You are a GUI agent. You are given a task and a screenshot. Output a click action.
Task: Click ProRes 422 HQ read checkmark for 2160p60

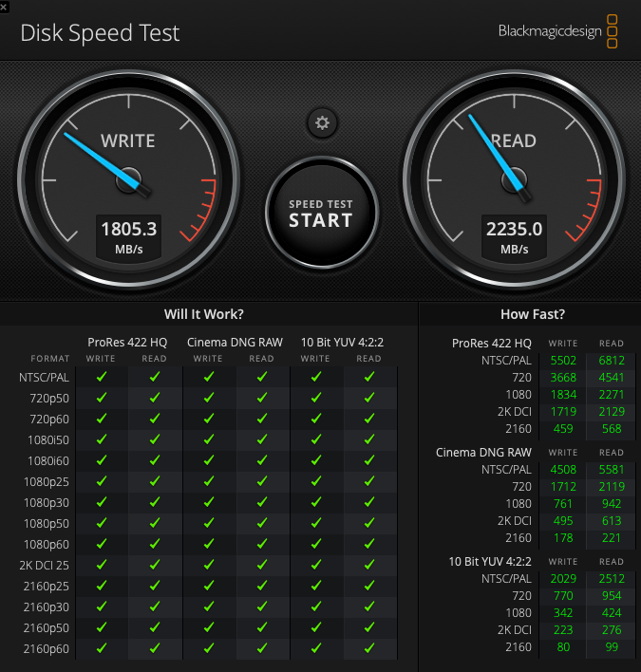click(x=155, y=648)
